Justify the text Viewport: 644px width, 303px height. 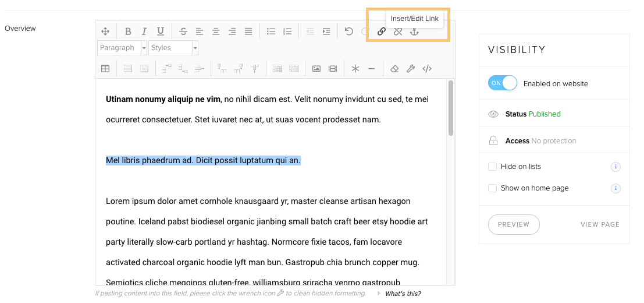pos(248,31)
